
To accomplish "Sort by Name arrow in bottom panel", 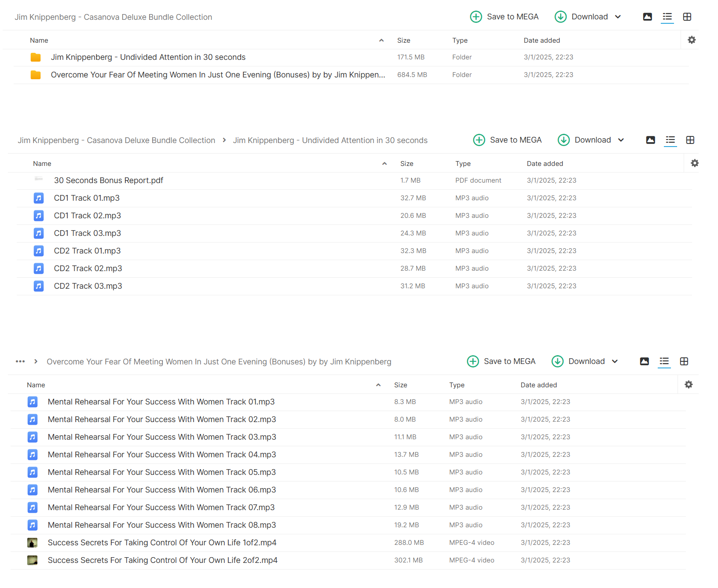I will tap(378, 385).
